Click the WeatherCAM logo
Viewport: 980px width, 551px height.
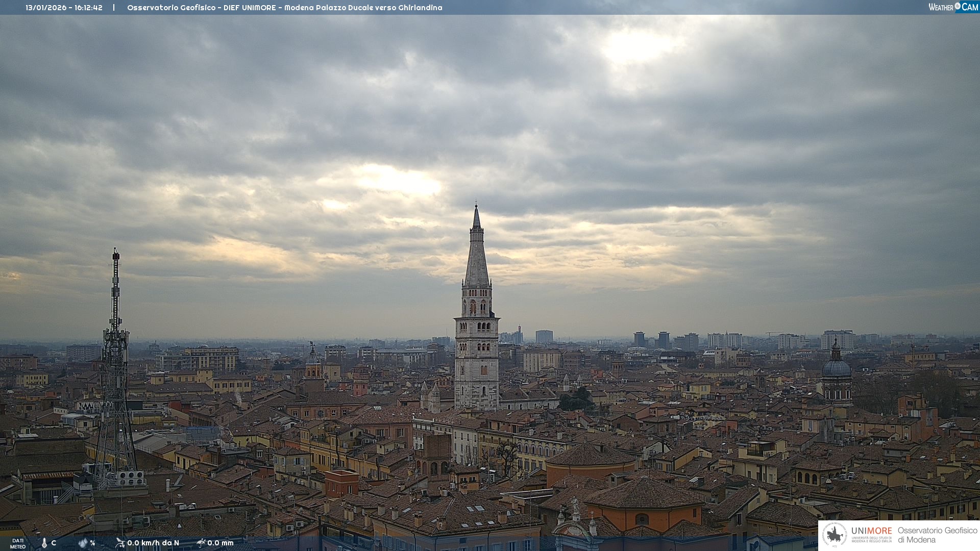tap(953, 7)
